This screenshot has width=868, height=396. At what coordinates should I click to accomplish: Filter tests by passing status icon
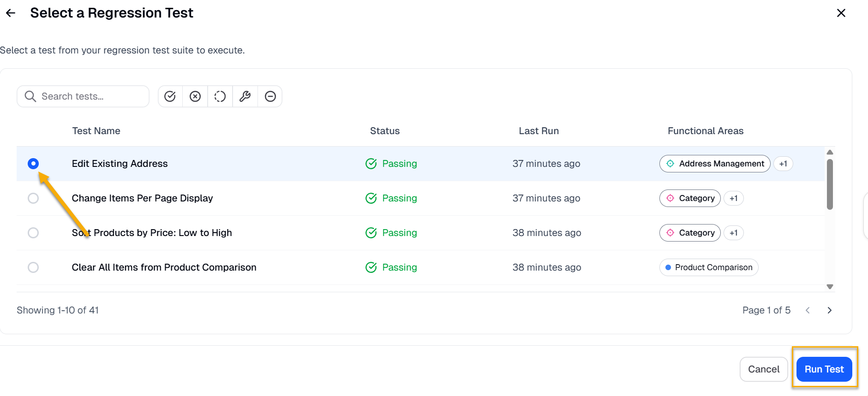click(170, 96)
